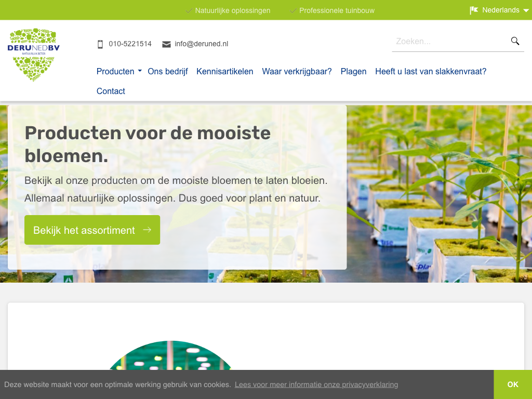This screenshot has width=532, height=399.
Task: Open Kennisartikelen in the navigation
Action: 224,72
